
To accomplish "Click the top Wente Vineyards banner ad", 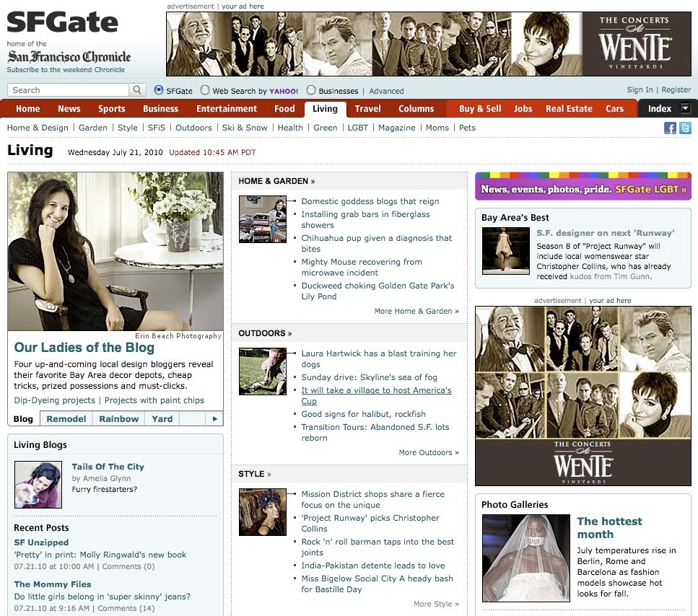I will tap(429, 44).
